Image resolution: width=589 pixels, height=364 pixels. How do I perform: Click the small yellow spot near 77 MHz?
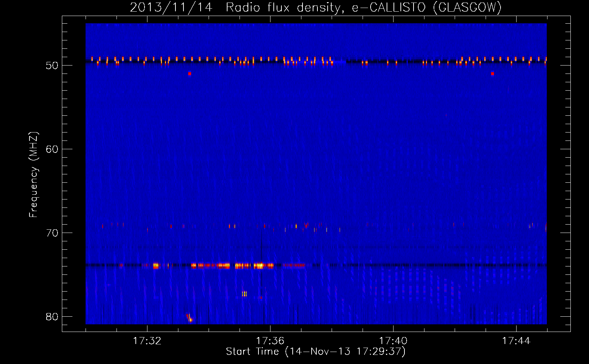point(244,294)
